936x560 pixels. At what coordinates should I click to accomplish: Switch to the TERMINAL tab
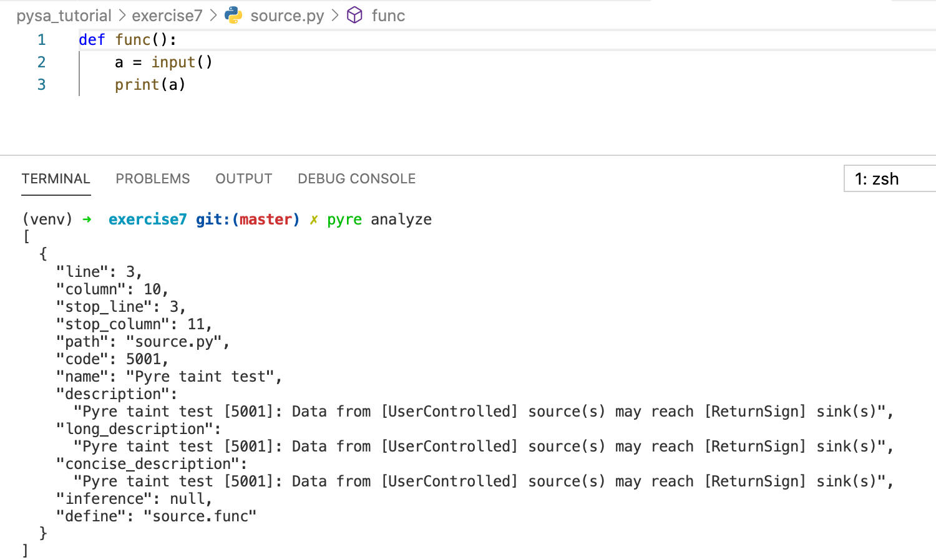(56, 179)
